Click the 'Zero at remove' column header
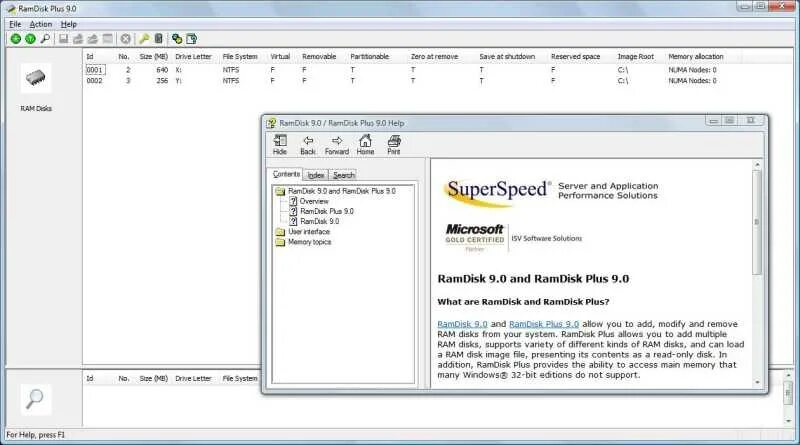Screen dimensions: 800x445 (x=435, y=57)
